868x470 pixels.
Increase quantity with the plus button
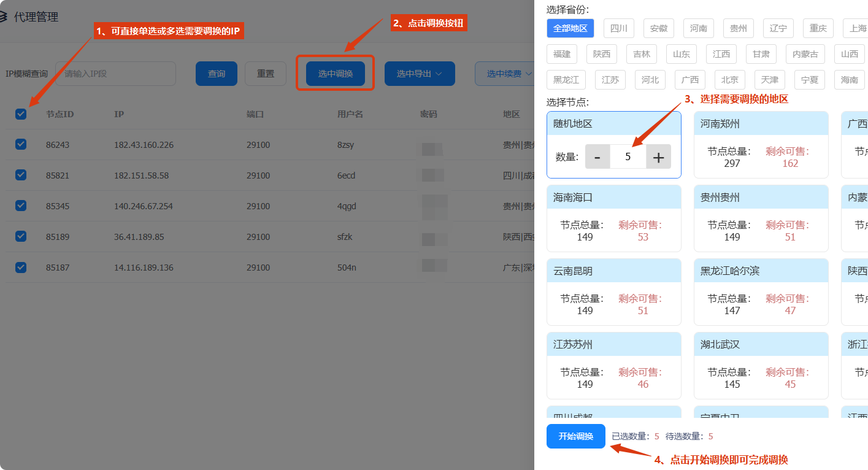659,157
